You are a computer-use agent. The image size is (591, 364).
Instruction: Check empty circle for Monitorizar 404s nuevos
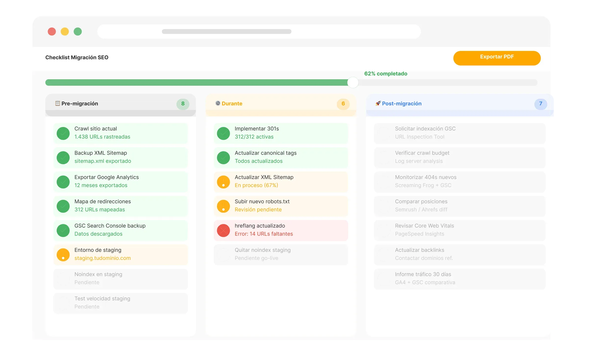point(384,182)
